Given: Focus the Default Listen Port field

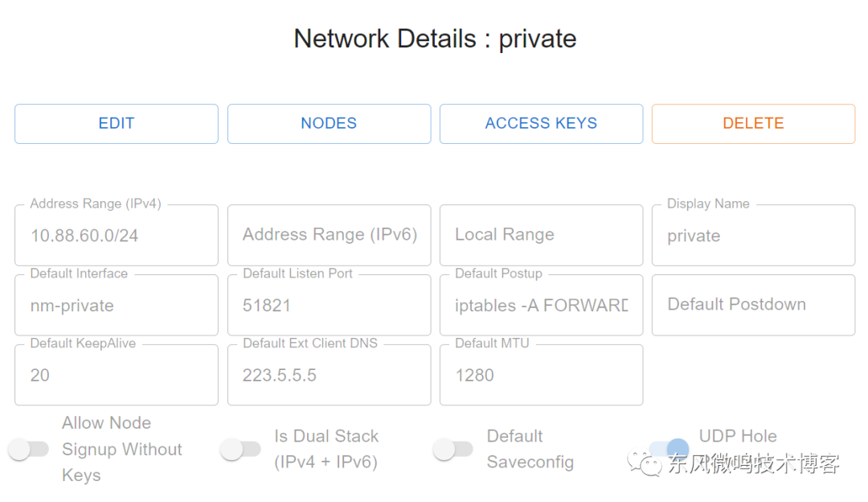Looking at the screenshot, I should point(329,305).
